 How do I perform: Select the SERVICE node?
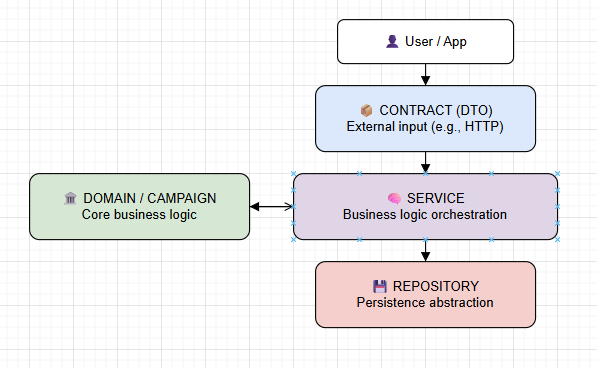click(x=425, y=207)
